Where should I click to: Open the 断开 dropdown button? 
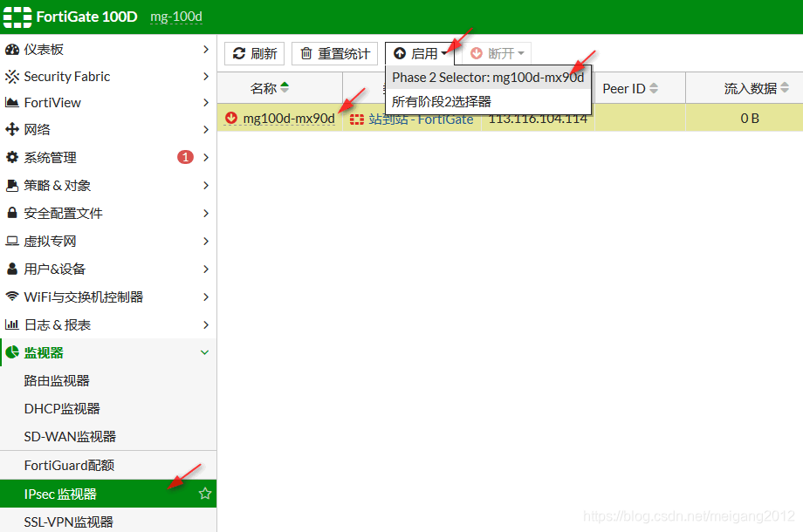497,53
